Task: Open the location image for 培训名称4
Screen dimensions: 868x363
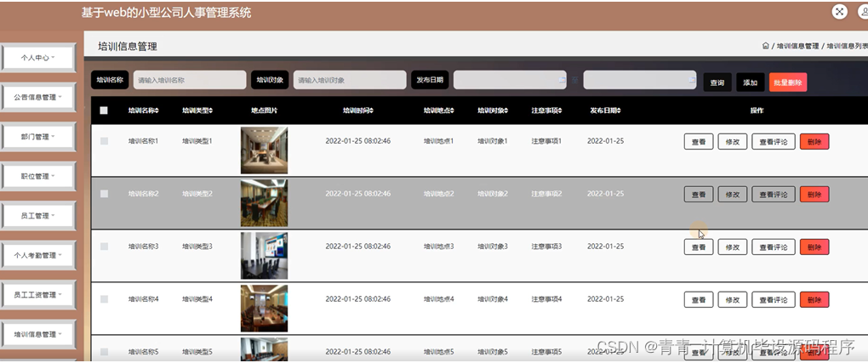Action: (264, 309)
